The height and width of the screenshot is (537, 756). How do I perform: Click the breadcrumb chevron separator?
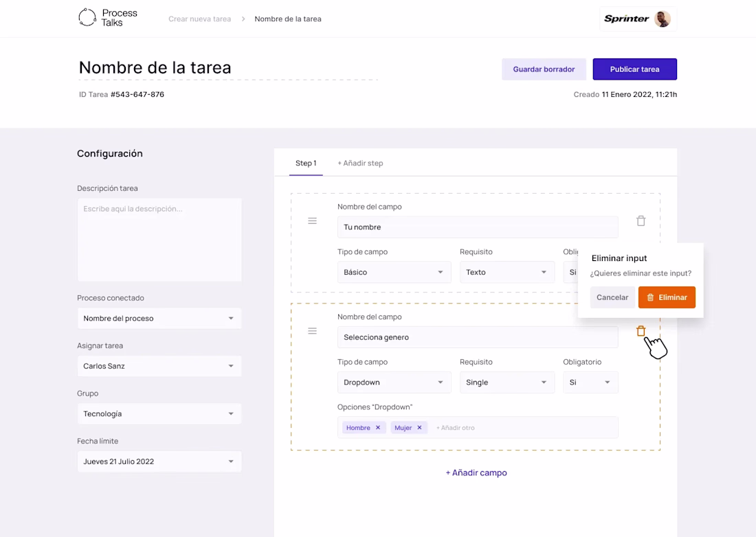tap(243, 19)
